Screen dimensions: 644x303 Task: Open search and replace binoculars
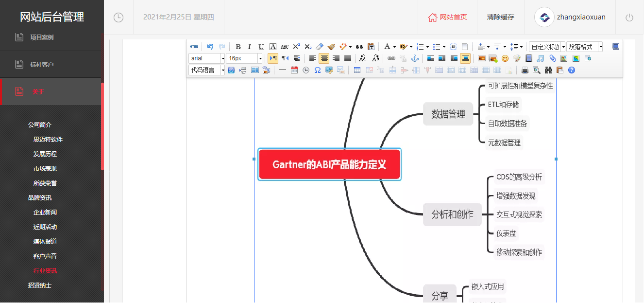click(x=548, y=70)
